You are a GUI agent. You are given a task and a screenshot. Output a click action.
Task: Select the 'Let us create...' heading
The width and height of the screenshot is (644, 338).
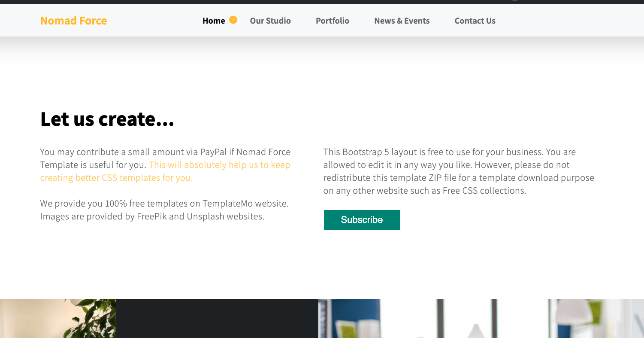107,119
